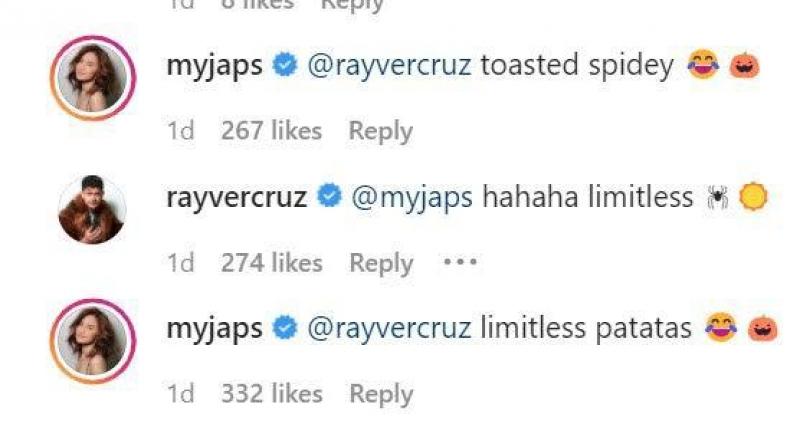
Task: Click pumpkin emoji in limitless patatas comment
Action: (762, 328)
